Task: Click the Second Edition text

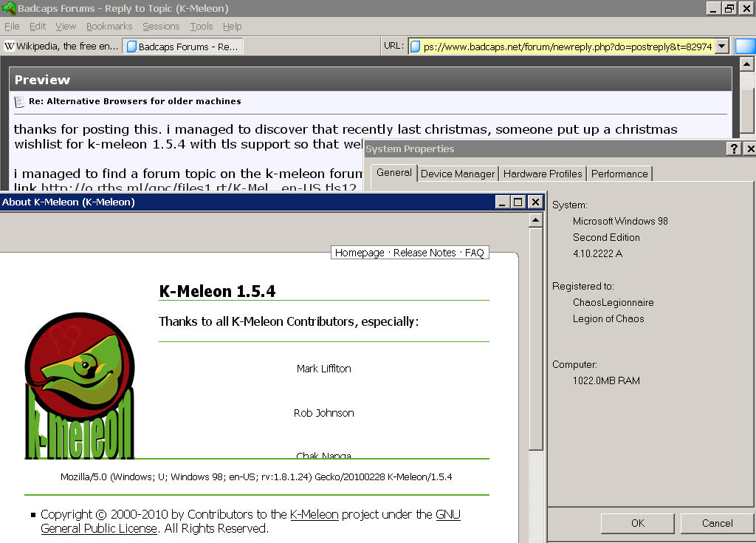Action: 606,237
